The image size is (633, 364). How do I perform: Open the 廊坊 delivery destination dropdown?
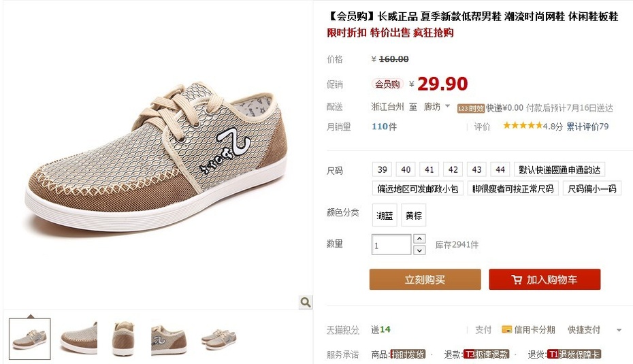tap(436, 107)
